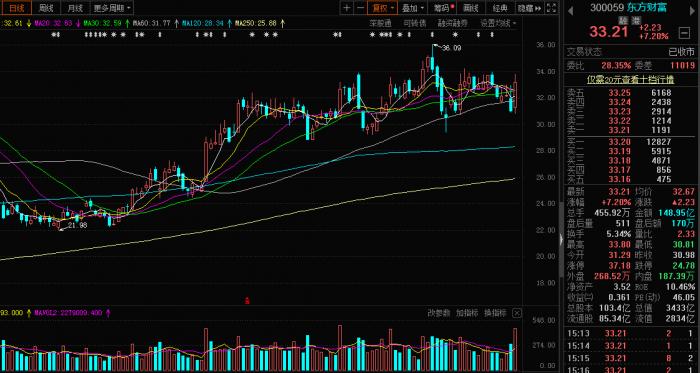The width and height of the screenshot is (700, 373).
Task: Zoom in the chart with plus icon
Action: (x=346, y=8)
